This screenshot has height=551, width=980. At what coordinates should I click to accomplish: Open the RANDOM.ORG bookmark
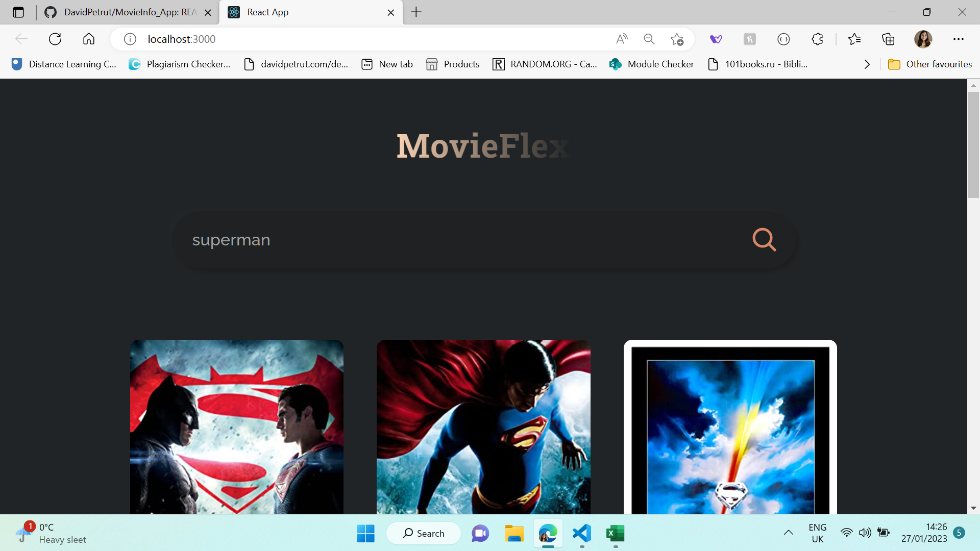pos(545,64)
